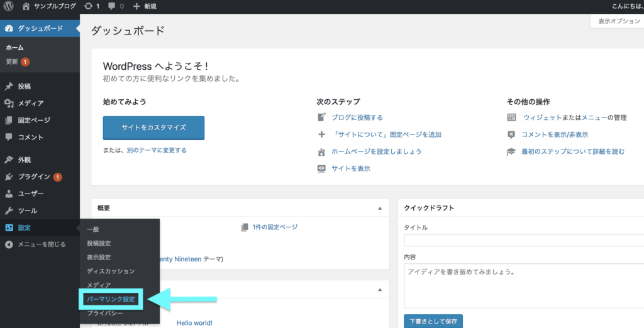Click the updates icon in the admin bar
Image resolution: width=644 pixels, height=328 pixels.
pyautogui.click(x=88, y=6)
